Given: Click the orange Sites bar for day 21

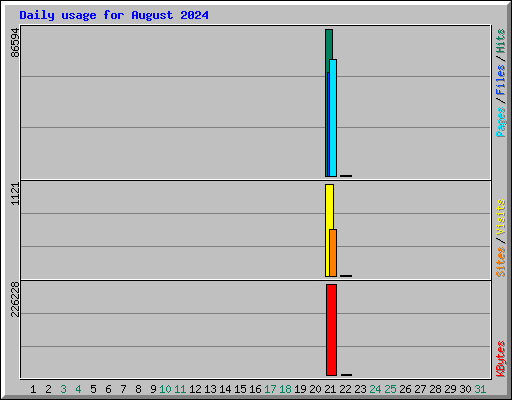Looking at the screenshot, I should click(333, 253).
